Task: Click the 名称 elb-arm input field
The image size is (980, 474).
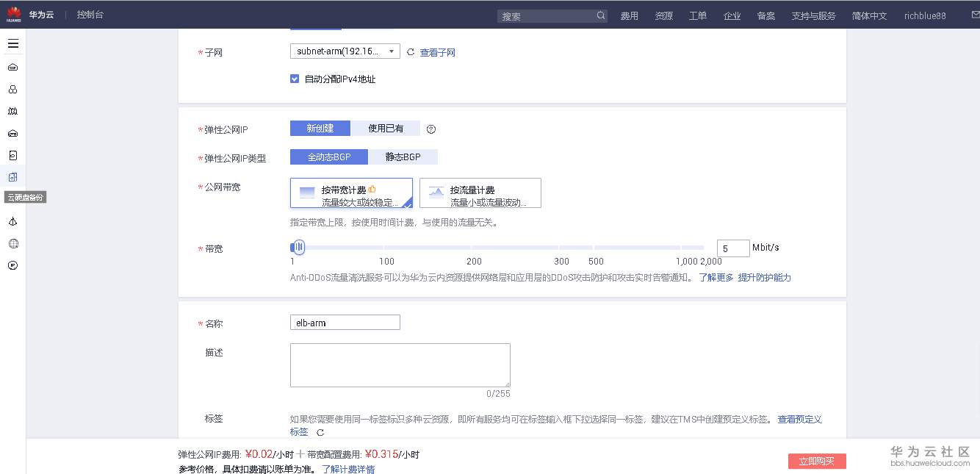Action: (345, 323)
